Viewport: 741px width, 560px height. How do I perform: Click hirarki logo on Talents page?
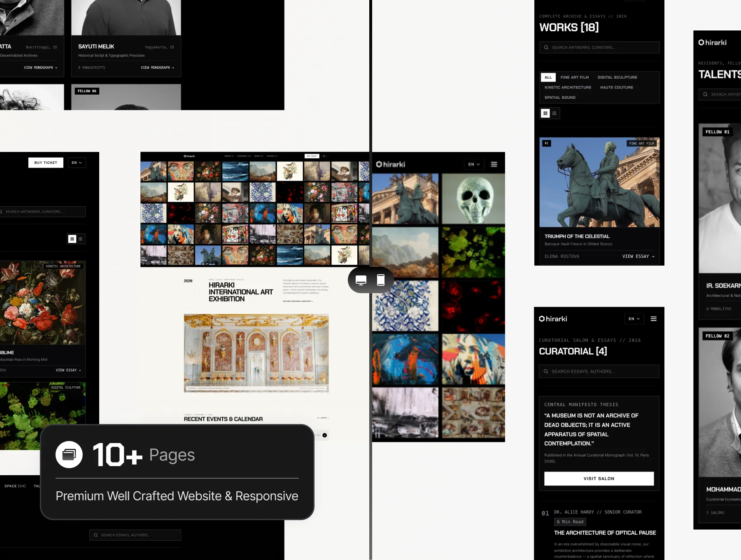pos(712,42)
